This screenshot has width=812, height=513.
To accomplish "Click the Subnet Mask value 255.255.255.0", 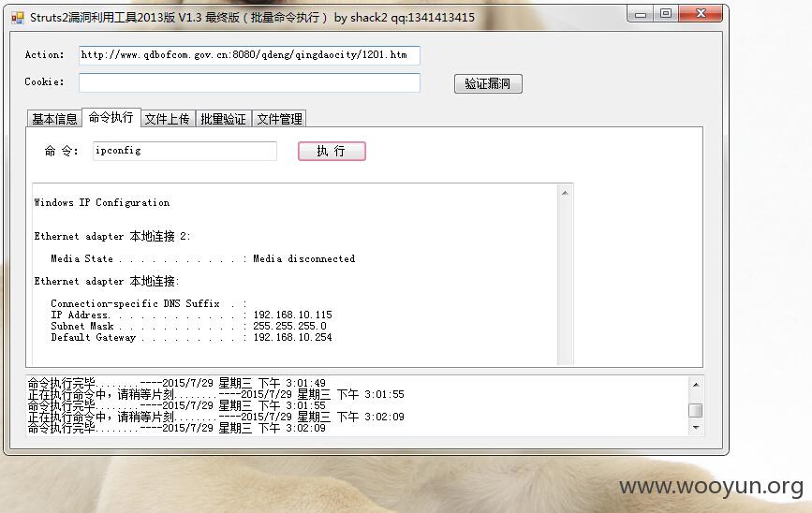I will coord(289,326).
